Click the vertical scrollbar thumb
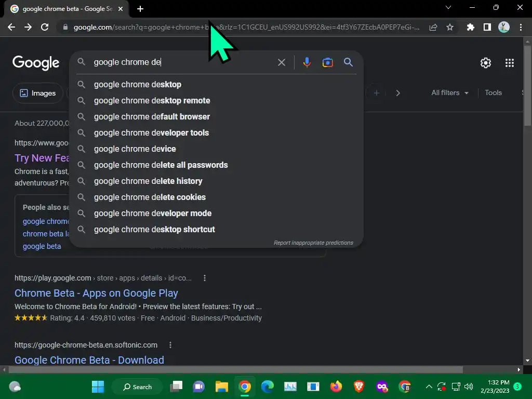This screenshot has height=399, width=532. (527, 85)
